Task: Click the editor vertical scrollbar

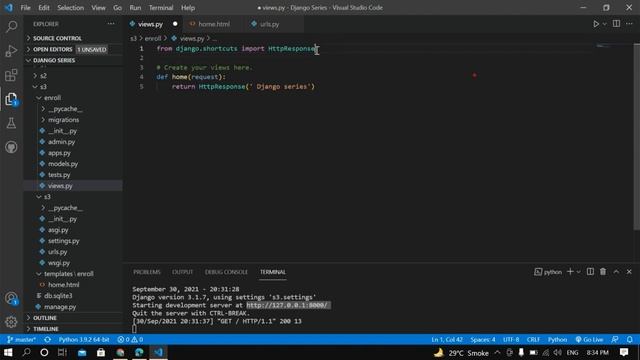Action: pyautogui.click(x=637, y=137)
